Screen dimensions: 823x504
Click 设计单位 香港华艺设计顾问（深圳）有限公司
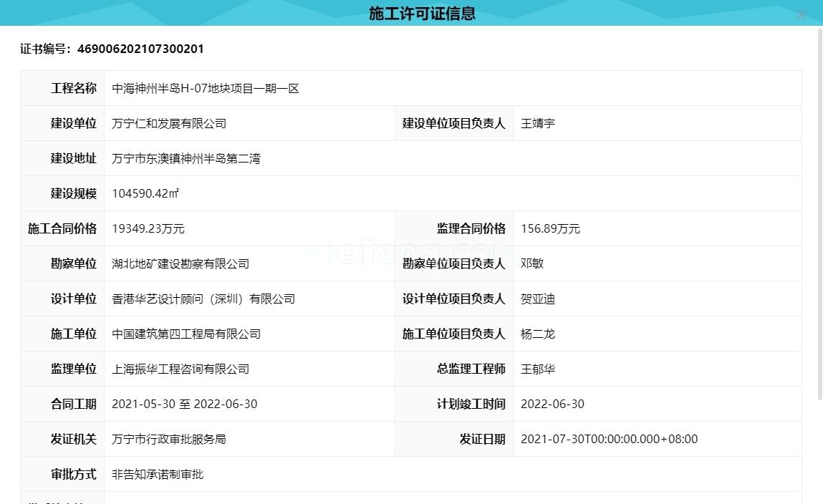(204, 299)
